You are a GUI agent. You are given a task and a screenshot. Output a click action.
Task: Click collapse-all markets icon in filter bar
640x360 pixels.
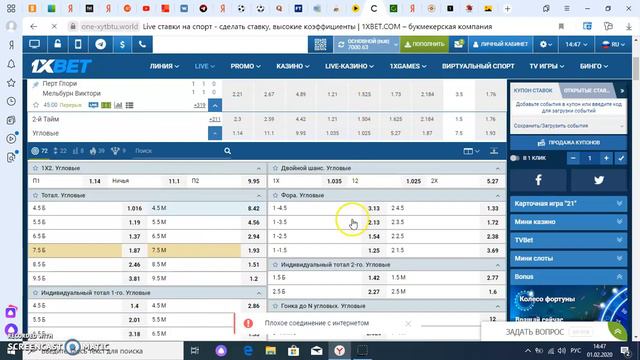(494, 151)
